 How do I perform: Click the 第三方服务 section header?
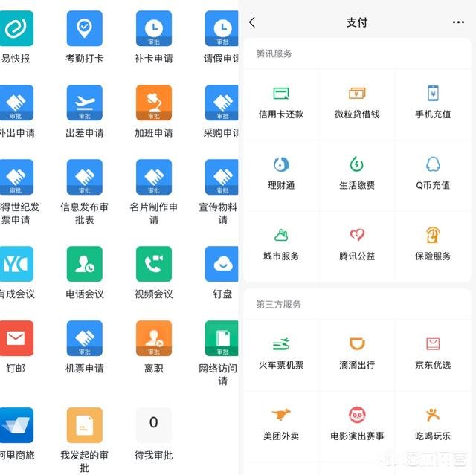coord(278,304)
